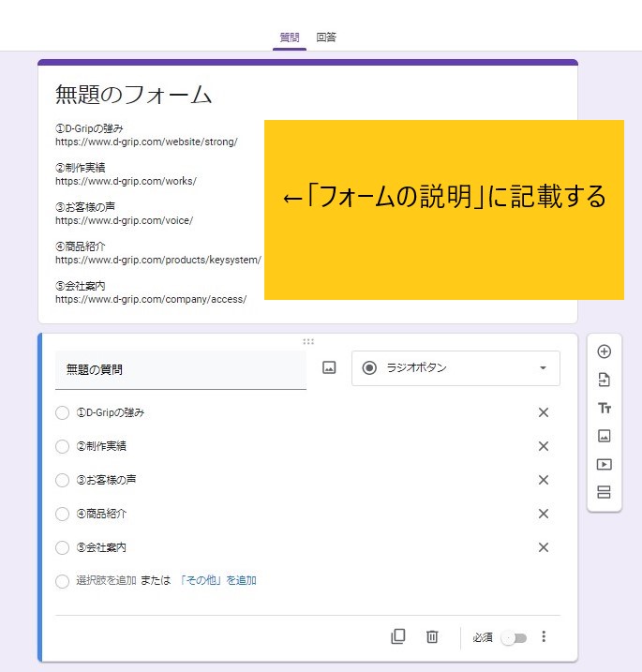This screenshot has width=642, height=672.
Task: Click description heading ⑤会社案内 in form header
Action: (x=81, y=286)
